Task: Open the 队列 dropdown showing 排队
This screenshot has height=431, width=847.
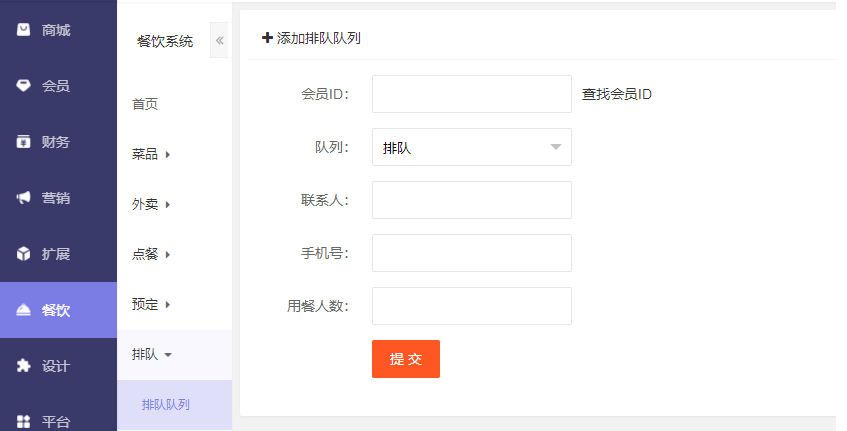Action: (471, 147)
